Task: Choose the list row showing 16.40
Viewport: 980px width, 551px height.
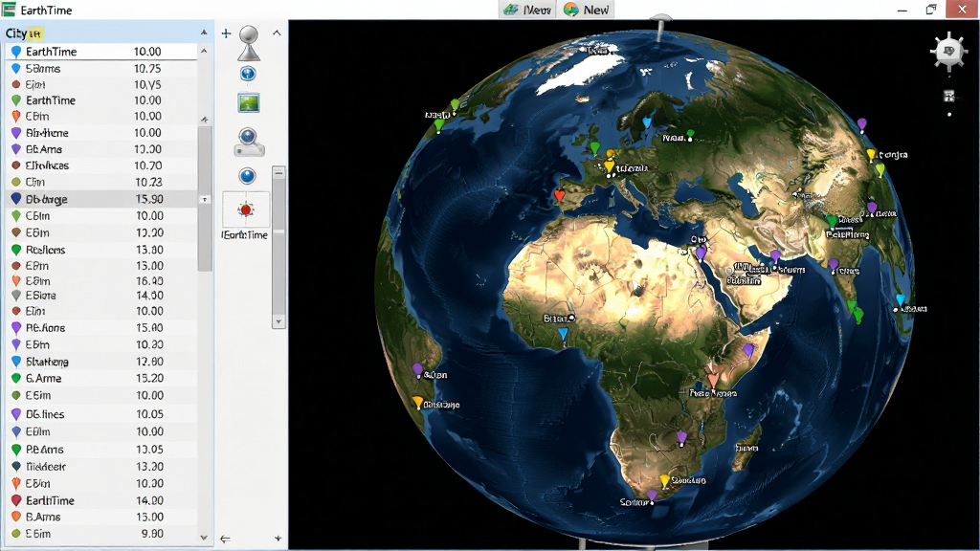Action: click(101, 281)
